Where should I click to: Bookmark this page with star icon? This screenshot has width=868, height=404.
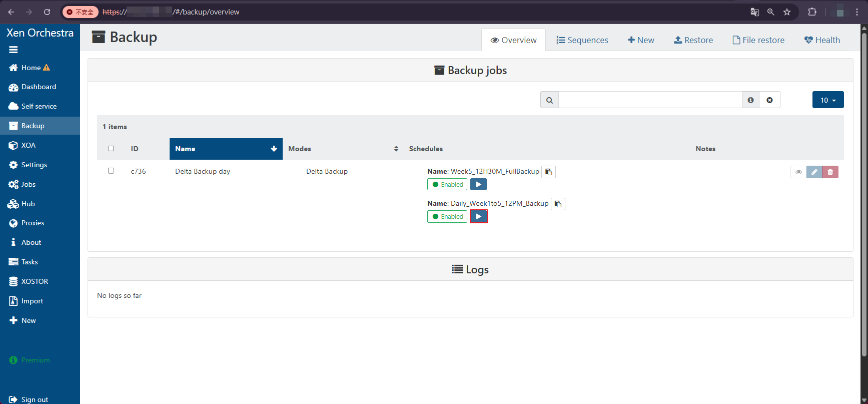(787, 12)
